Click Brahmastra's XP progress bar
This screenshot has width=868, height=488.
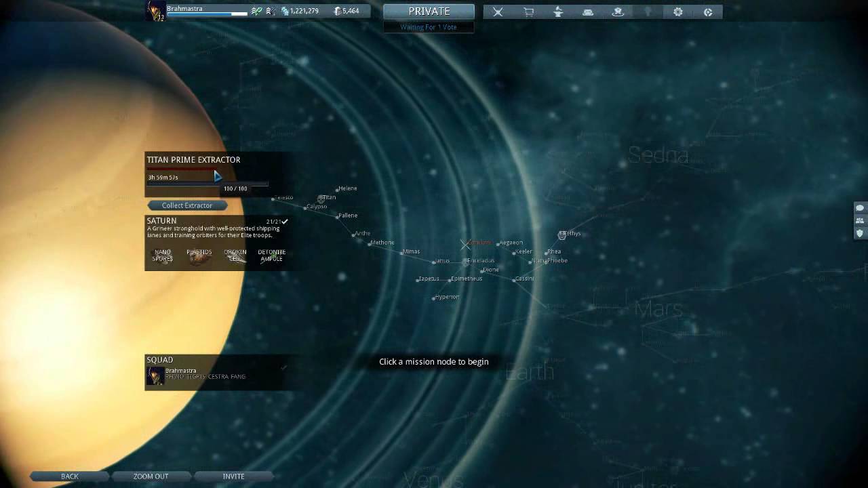(x=207, y=14)
